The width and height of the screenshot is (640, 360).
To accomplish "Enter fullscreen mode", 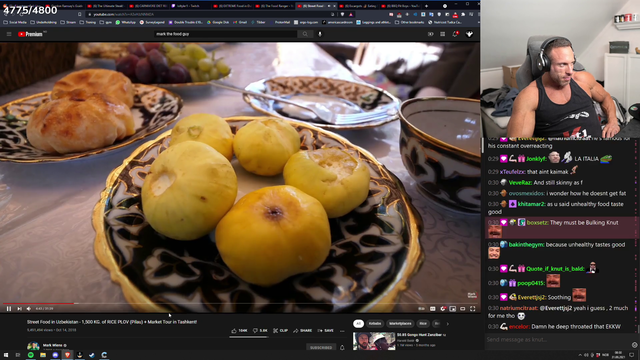I will pyautogui.click(x=473, y=309).
